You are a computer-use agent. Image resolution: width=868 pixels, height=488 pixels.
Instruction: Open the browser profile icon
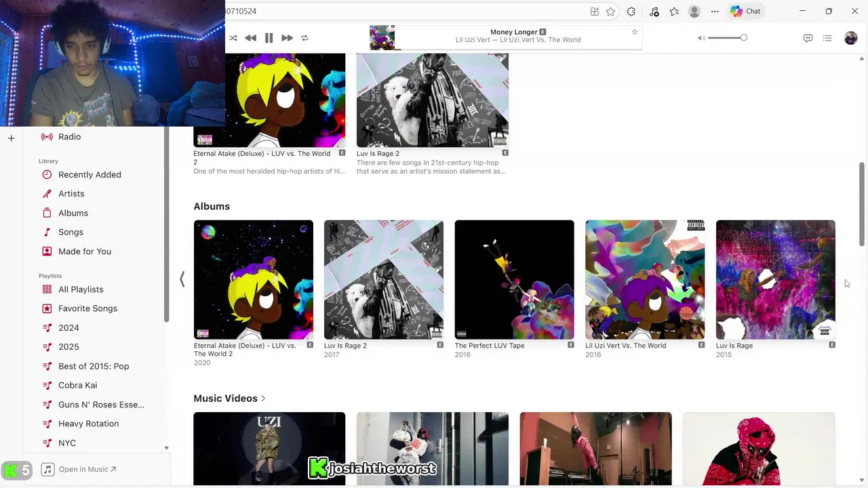694,12
